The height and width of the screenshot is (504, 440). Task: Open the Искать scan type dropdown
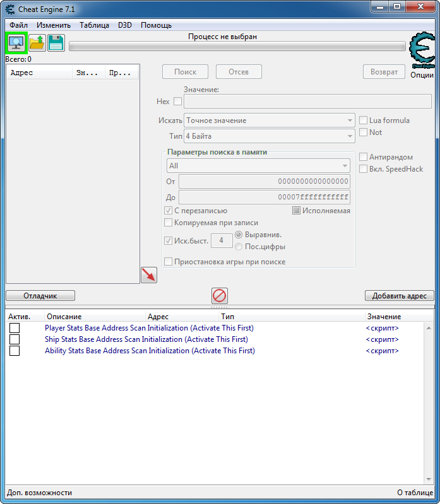coord(269,120)
